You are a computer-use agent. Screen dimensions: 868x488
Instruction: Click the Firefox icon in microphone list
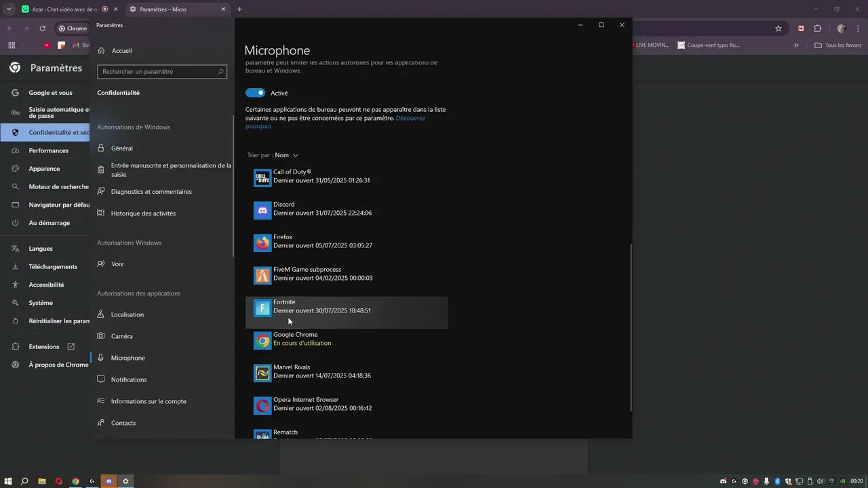tap(262, 243)
